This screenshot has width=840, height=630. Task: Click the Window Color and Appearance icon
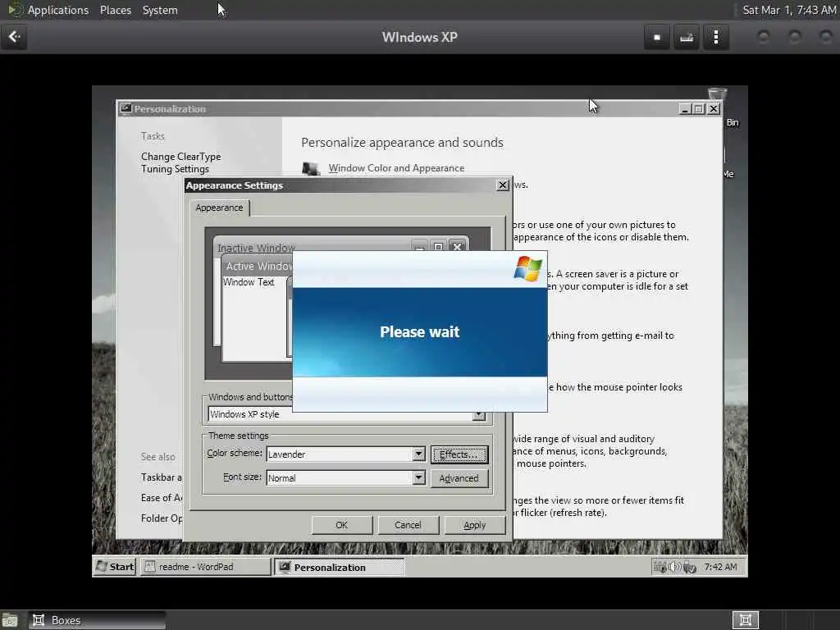310,169
